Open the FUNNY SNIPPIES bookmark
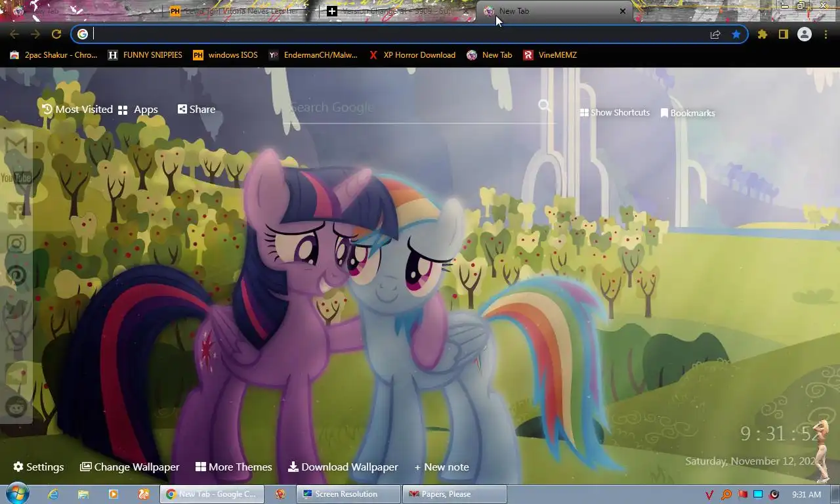The image size is (840, 504). click(x=145, y=55)
